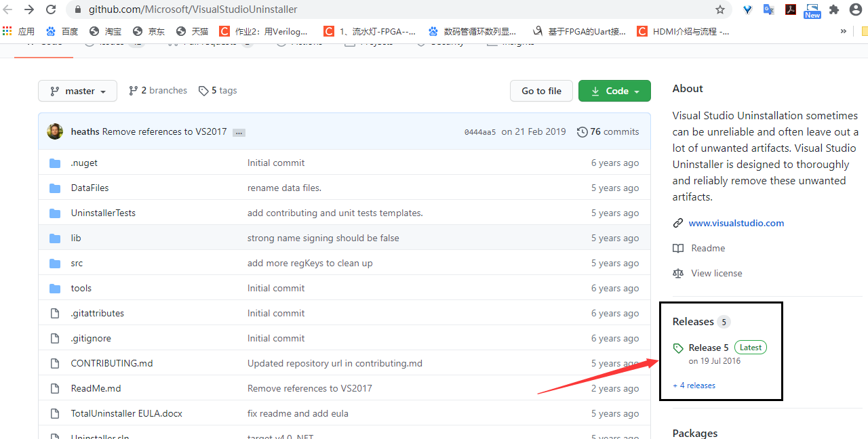Open the 'add contributing and unit tests templates.' commit
868x439 pixels.
335,213
